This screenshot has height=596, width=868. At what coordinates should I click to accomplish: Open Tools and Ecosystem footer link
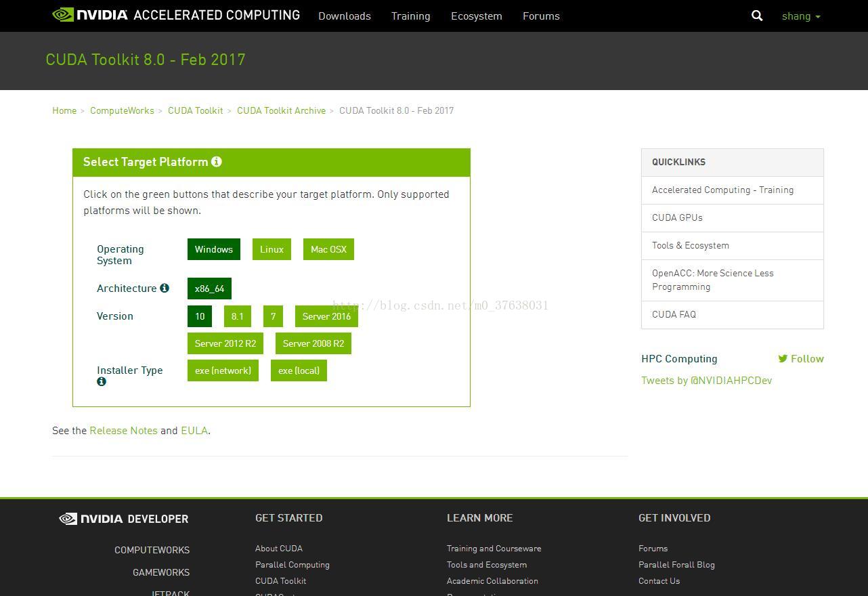[x=487, y=565]
